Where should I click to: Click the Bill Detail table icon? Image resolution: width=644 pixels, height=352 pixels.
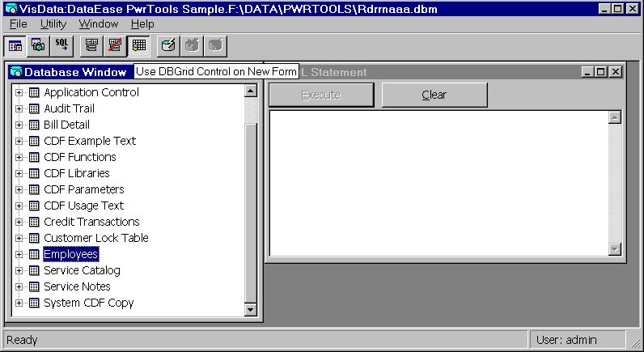pyautogui.click(x=35, y=125)
